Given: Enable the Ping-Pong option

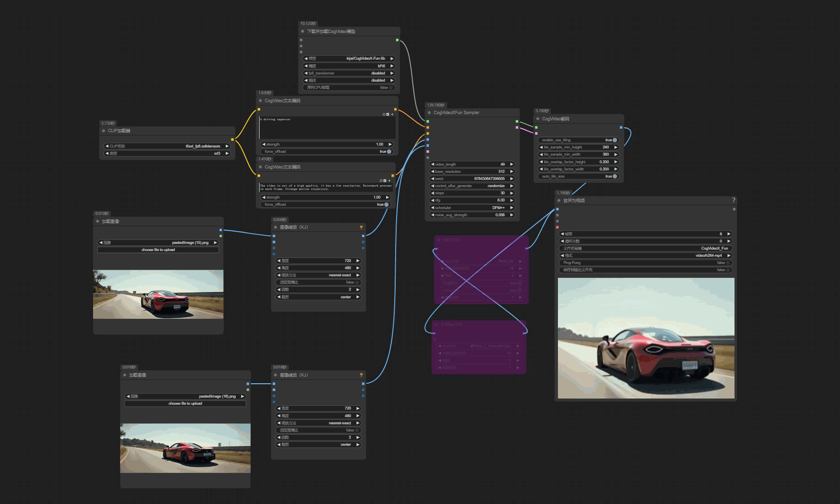Looking at the screenshot, I should (728, 263).
